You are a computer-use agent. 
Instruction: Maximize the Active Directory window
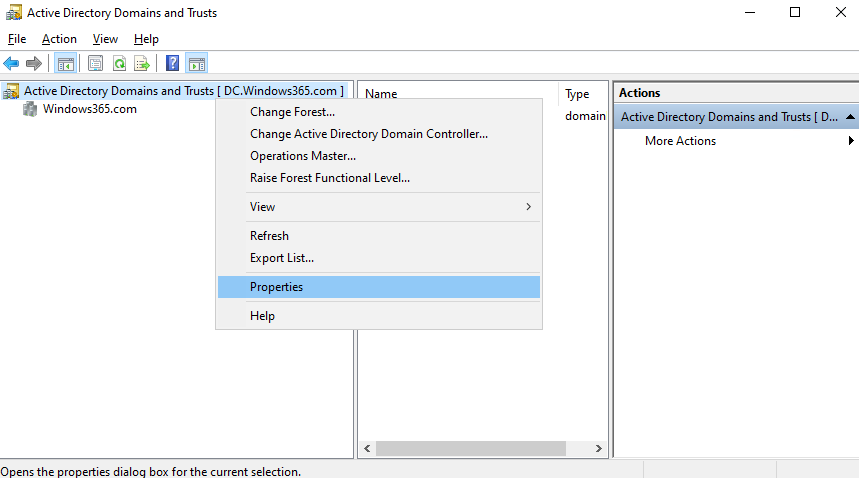click(795, 12)
